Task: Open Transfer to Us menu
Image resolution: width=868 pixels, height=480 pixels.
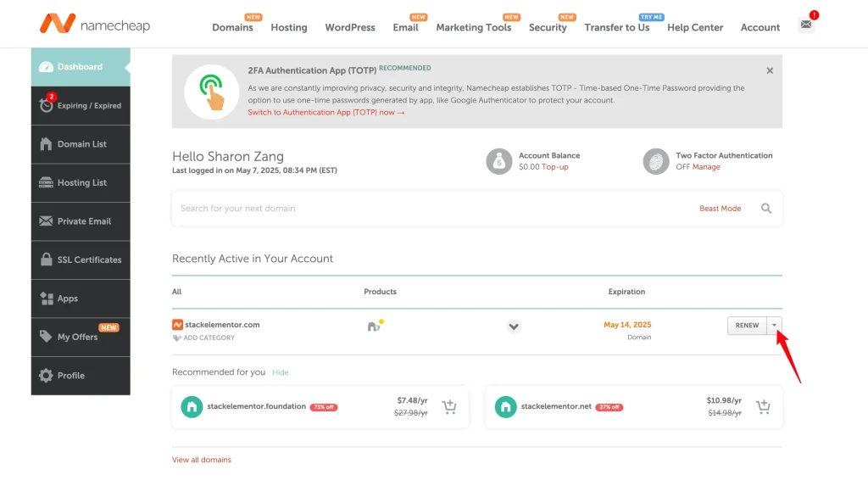Action: pos(617,27)
